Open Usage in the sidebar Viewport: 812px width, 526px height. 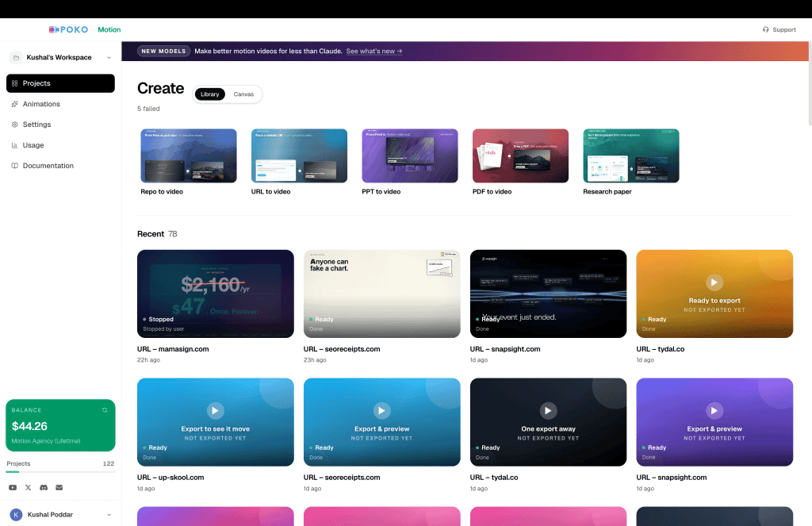[x=60, y=146]
